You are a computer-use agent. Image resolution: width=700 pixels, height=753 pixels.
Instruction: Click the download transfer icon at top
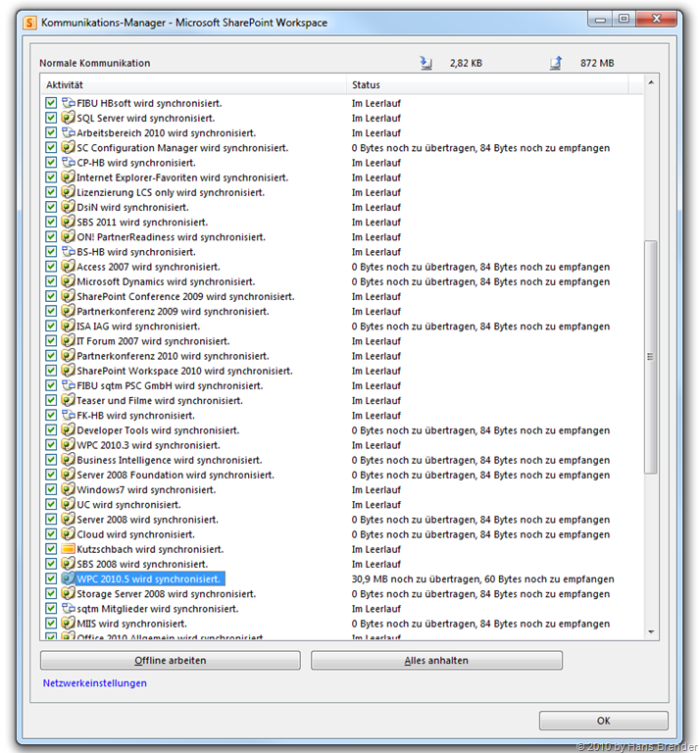[425, 64]
